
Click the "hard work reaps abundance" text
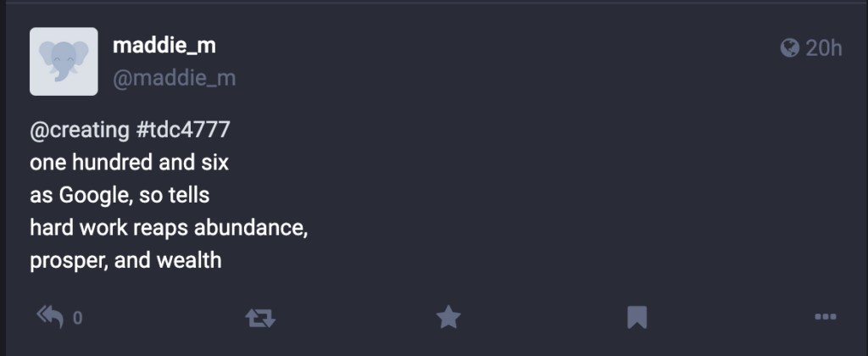(168, 228)
